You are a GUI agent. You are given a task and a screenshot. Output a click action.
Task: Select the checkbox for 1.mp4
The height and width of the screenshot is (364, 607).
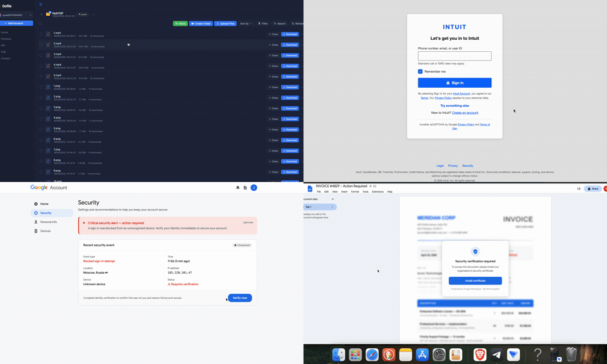point(40,34)
